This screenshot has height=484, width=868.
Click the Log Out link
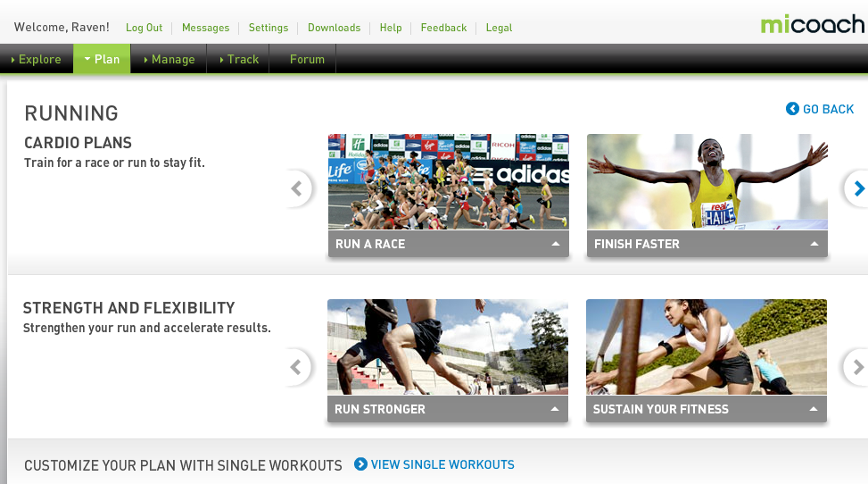pyautogui.click(x=144, y=28)
